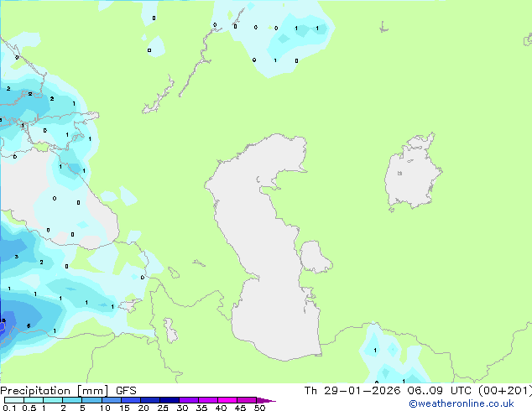The image size is (532, 411).
Task: Click the purple arrow tip beyond 50
Action: [x=266, y=400]
